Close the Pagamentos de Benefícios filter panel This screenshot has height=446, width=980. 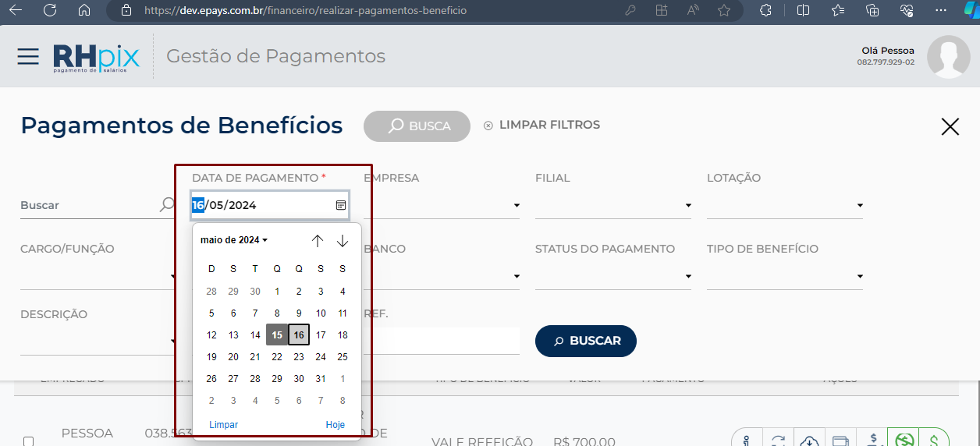[x=950, y=127]
